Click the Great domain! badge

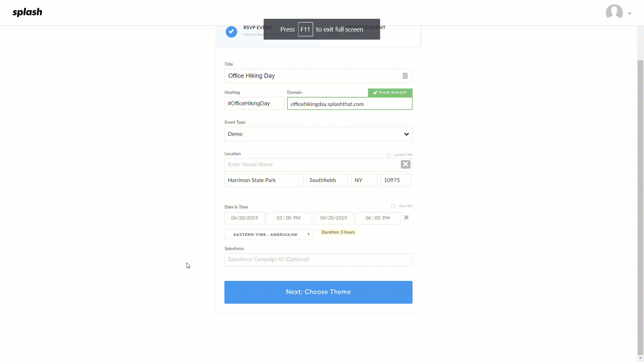tap(390, 93)
